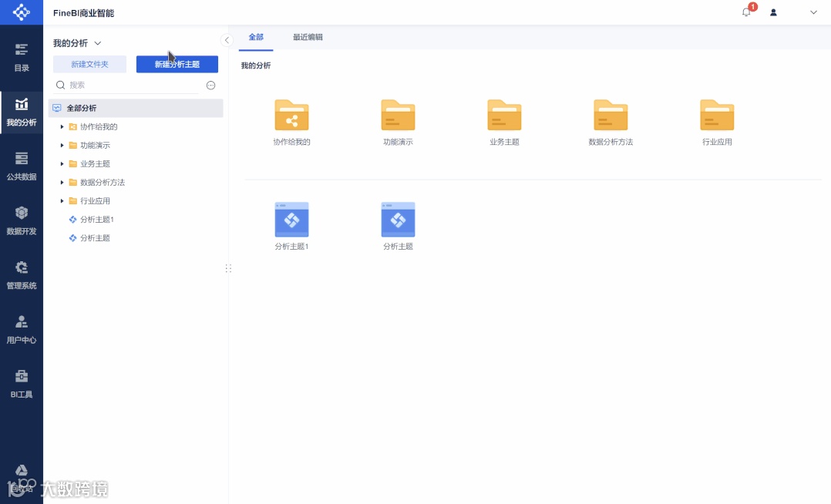Open the 目录 sidebar section
Image resolution: width=831 pixels, height=504 pixels.
coord(22,58)
